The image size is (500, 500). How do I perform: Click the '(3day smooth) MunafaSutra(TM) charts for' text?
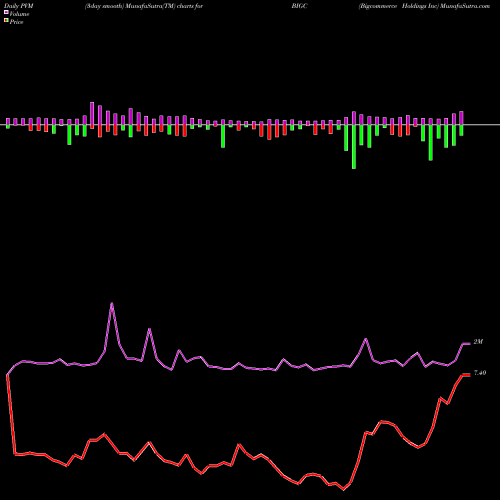(144, 6)
